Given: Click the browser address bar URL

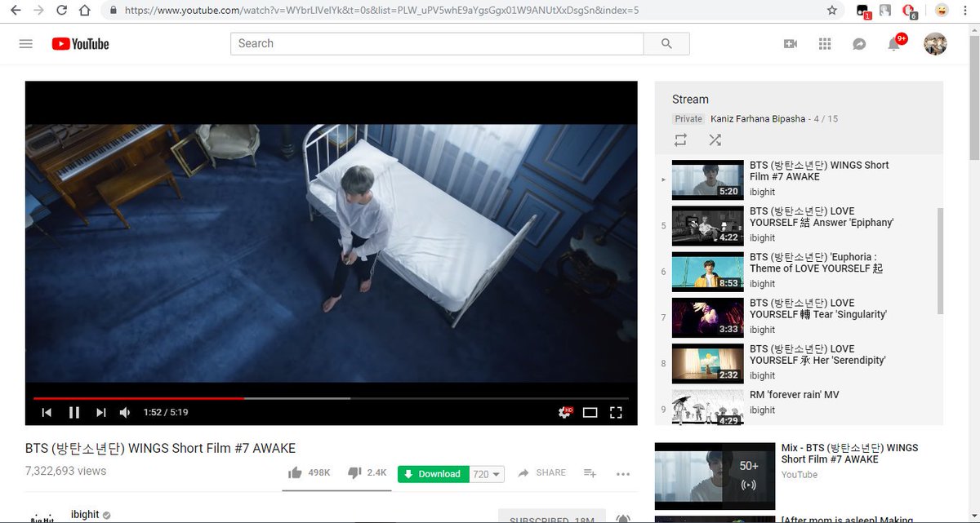Looking at the screenshot, I should [381, 11].
